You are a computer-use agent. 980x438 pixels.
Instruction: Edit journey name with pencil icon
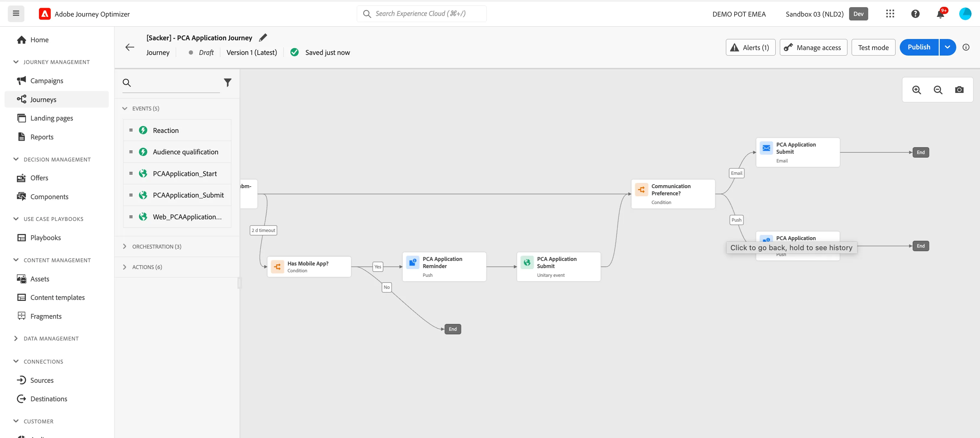[x=263, y=37]
